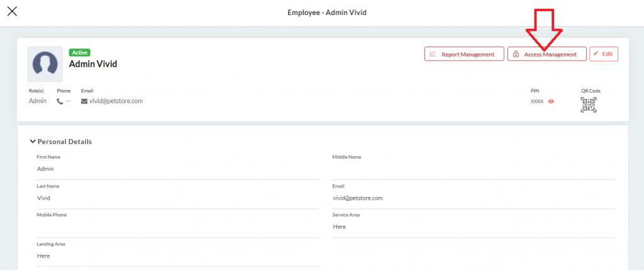Viewport: 644px width, 270px height.
Task: Open Access Management
Action: point(547,54)
